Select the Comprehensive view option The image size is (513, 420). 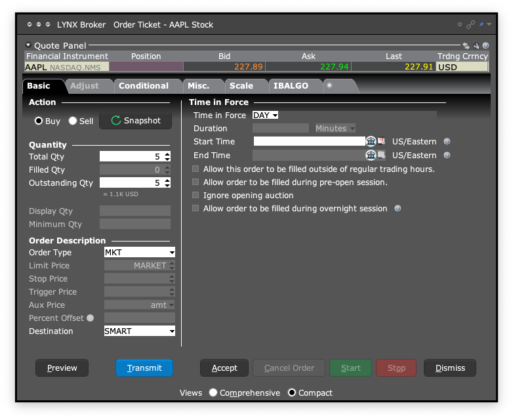[x=213, y=393]
